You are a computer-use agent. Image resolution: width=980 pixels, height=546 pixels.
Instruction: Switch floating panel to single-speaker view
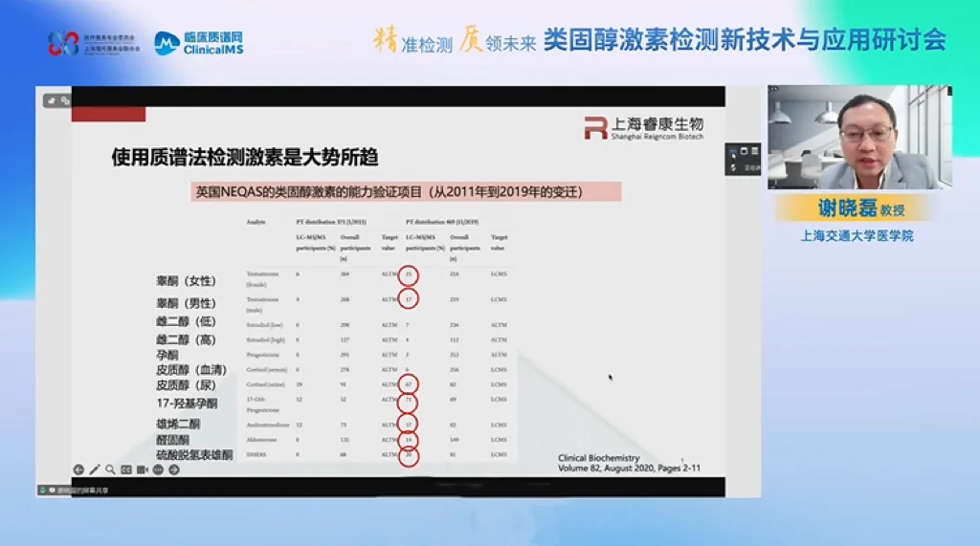point(745,151)
